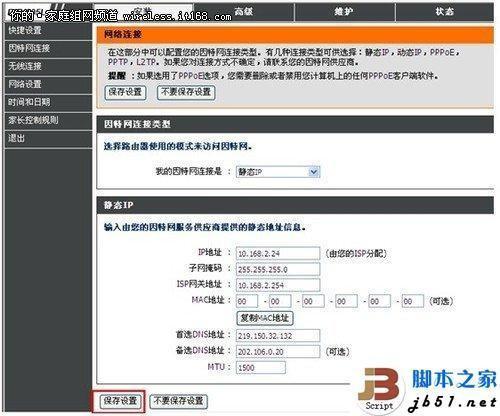This screenshot has height=416, width=500.
Task: Open 因特网连接 sidebar item
Action: tap(48, 49)
